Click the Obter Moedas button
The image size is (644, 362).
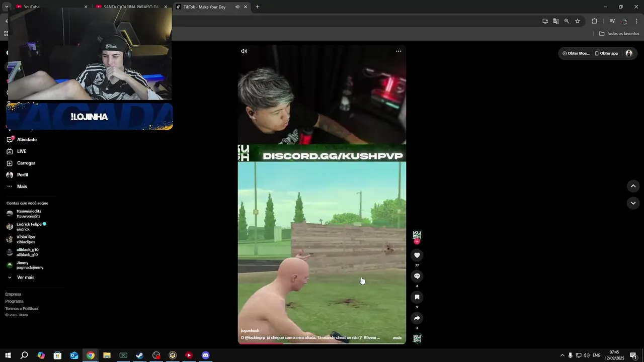coord(576,53)
